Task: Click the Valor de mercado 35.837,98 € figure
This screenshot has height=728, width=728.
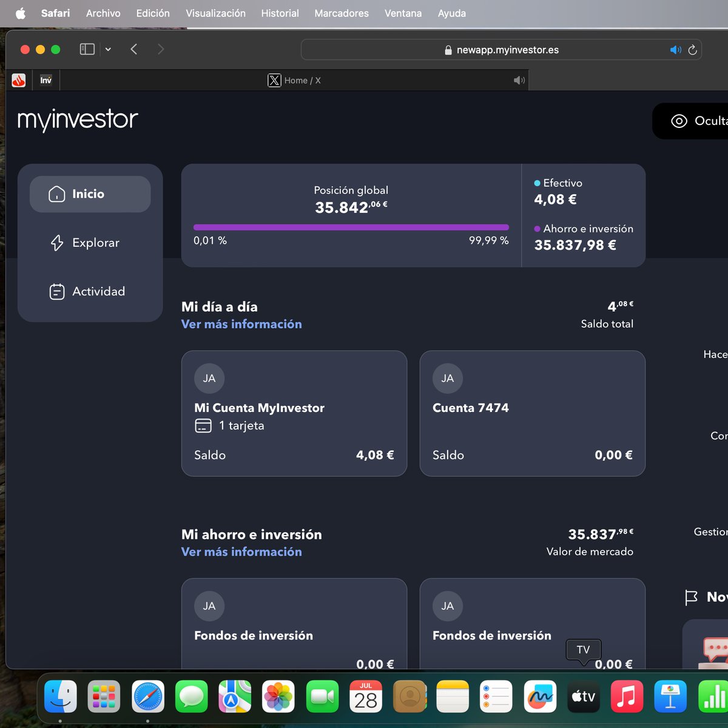Action: coord(601,534)
